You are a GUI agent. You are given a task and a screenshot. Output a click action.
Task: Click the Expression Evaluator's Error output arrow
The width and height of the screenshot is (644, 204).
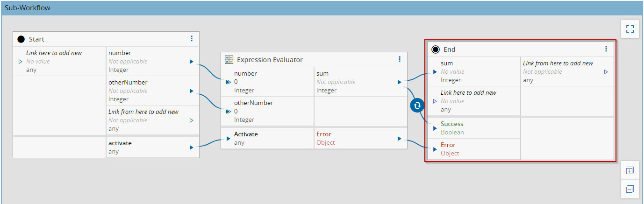(x=400, y=139)
